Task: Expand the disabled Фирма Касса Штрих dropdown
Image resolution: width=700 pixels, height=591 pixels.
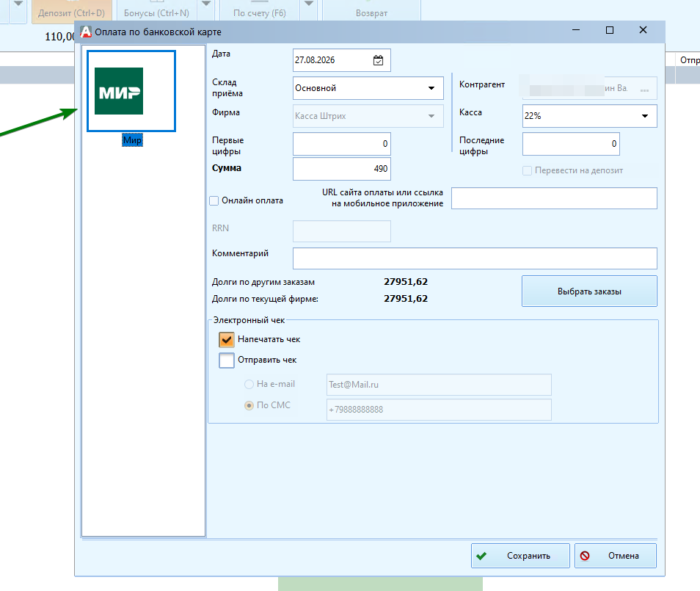Action: [x=431, y=116]
